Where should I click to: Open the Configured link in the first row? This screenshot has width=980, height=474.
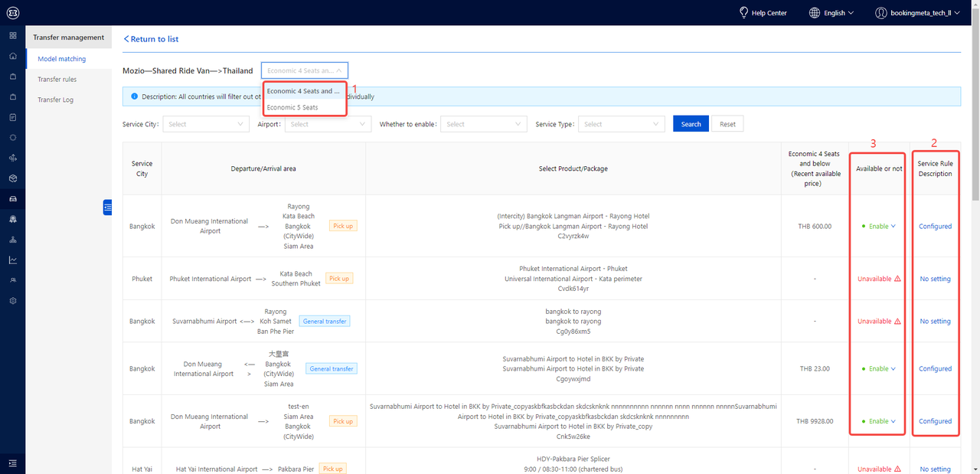[935, 227]
